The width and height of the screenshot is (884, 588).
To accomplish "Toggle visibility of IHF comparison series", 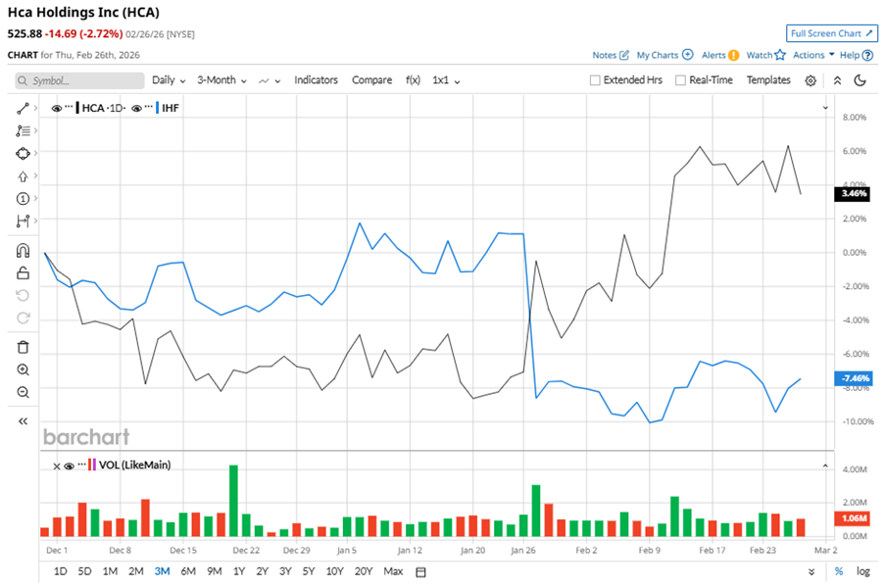I will tap(136, 108).
